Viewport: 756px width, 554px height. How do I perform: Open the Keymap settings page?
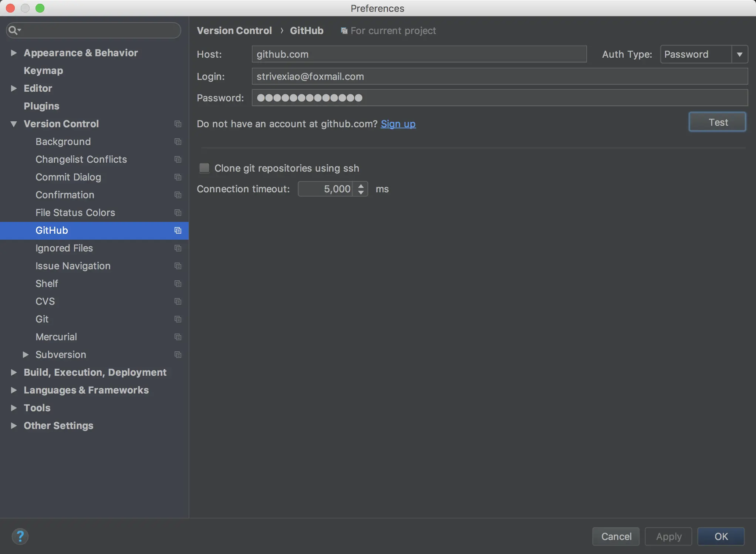[x=43, y=71]
